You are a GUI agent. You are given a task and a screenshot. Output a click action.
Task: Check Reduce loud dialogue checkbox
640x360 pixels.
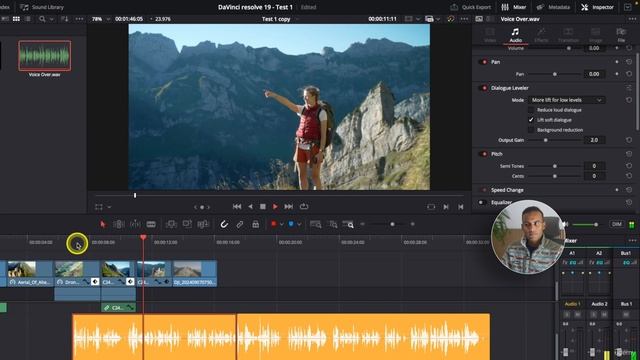click(x=531, y=110)
